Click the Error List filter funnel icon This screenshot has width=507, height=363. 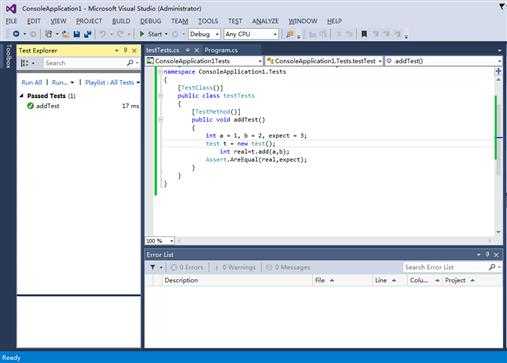pyautogui.click(x=153, y=267)
